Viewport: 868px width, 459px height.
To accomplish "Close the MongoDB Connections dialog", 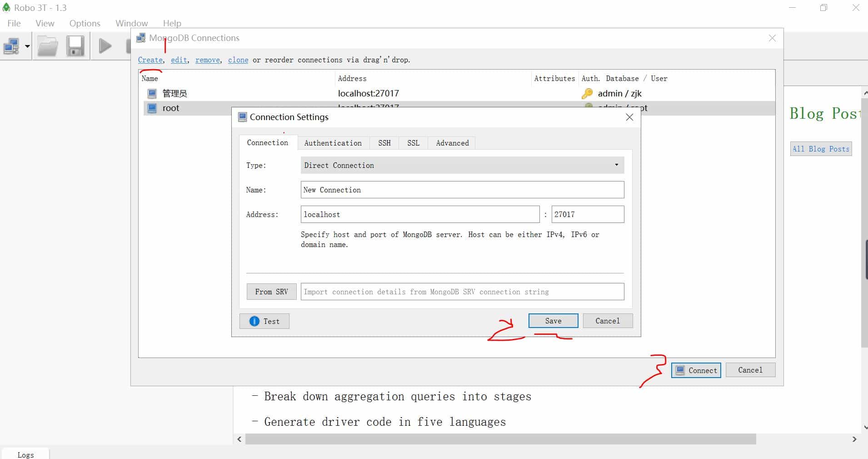I will pyautogui.click(x=772, y=38).
